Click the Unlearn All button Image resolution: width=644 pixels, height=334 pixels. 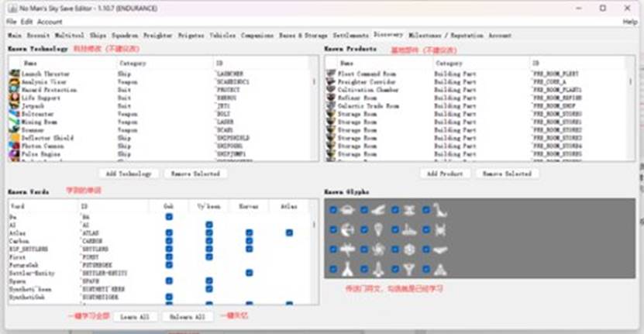[x=188, y=317]
